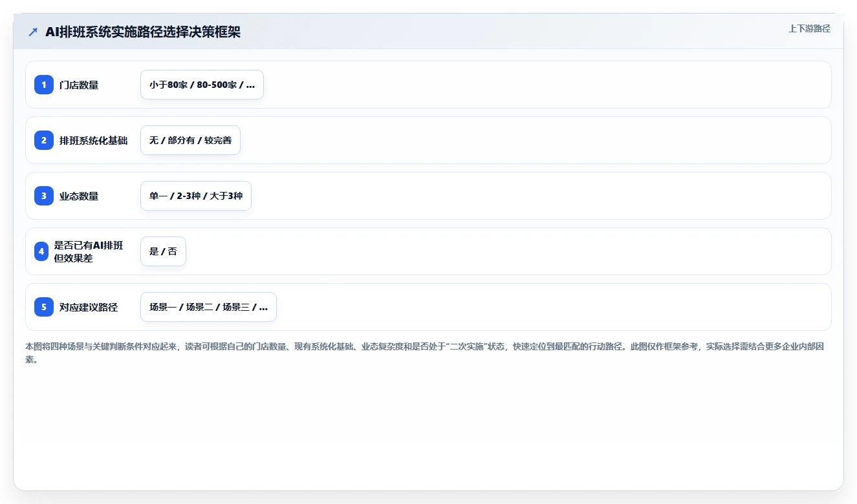Expand the 单一 / 2-3种 / 大于3种 box
857x504 pixels.
tap(196, 196)
